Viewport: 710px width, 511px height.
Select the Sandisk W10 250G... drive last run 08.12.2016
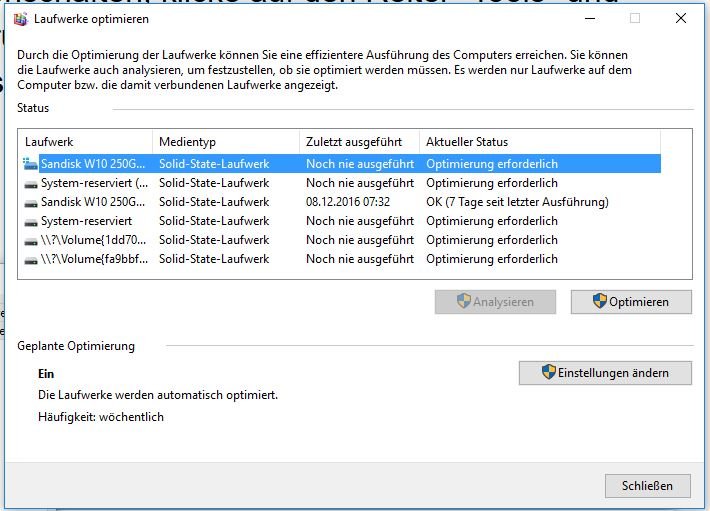(342, 202)
